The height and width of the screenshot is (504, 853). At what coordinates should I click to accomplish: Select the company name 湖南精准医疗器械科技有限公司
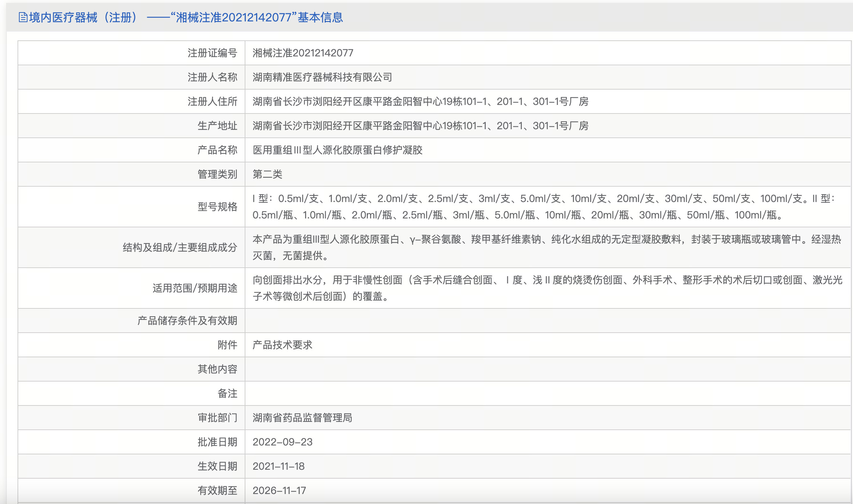(322, 77)
